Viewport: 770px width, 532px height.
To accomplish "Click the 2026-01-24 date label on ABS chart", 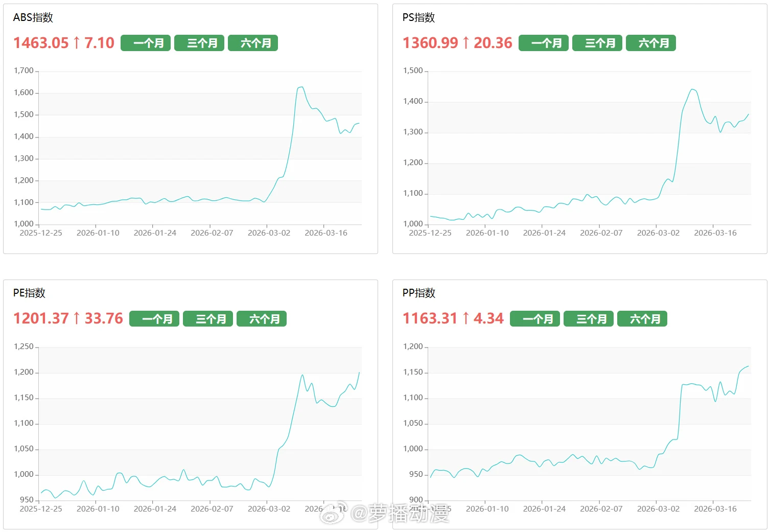I will point(155,233).
